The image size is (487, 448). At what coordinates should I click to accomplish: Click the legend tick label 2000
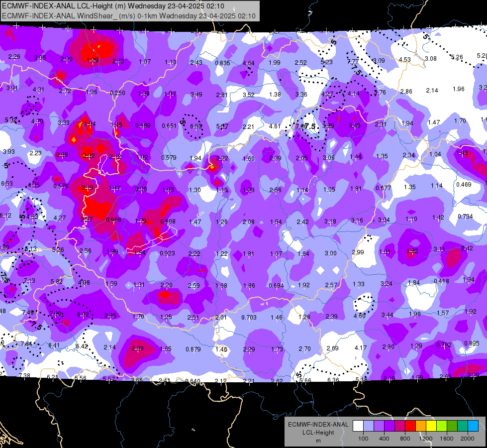click(468, 439)
